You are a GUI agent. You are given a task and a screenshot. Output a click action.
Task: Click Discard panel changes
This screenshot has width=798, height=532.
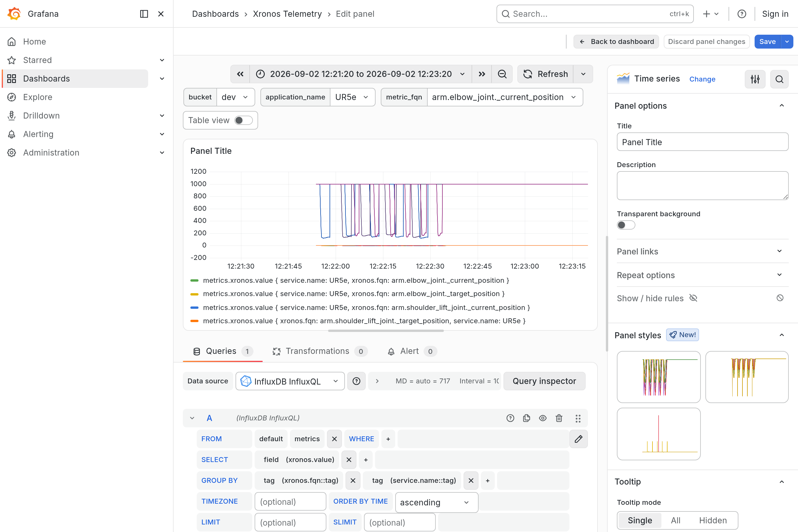pyautogui.click(x=706, y=42)
